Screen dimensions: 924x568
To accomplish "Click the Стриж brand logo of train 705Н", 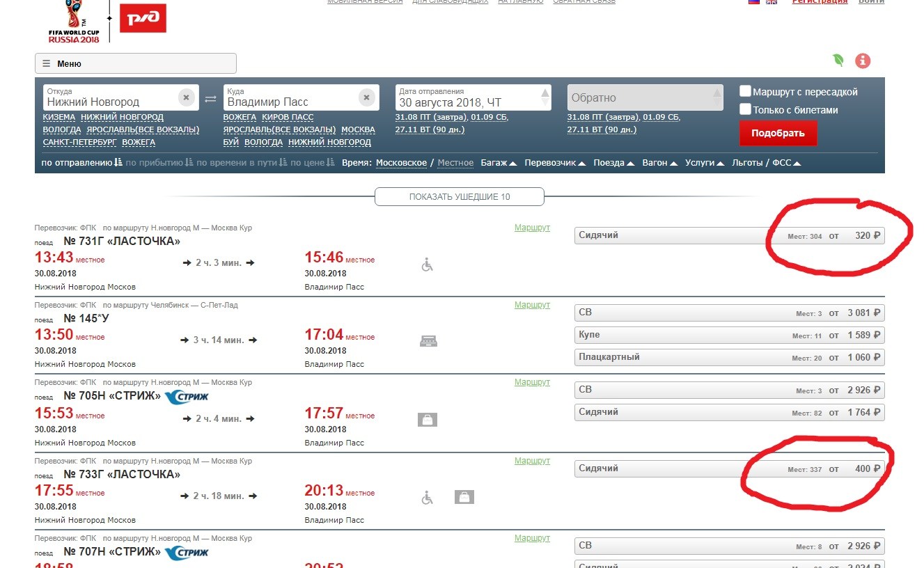I will 187,397.
